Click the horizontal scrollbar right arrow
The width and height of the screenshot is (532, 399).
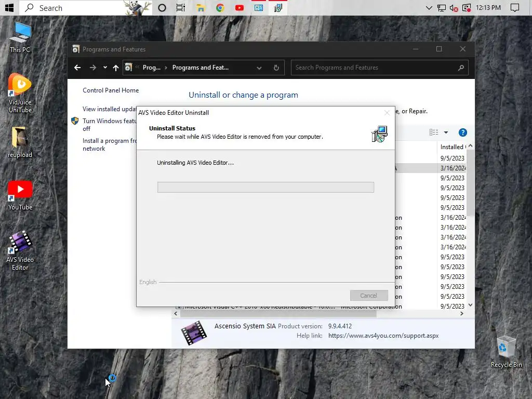(x=461, y=313)
